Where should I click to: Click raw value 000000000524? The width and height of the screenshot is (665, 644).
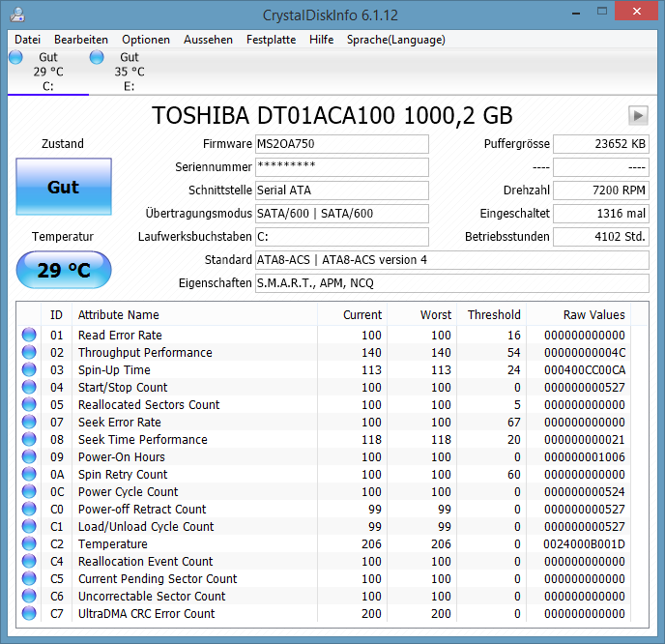[x=585, y=491]
